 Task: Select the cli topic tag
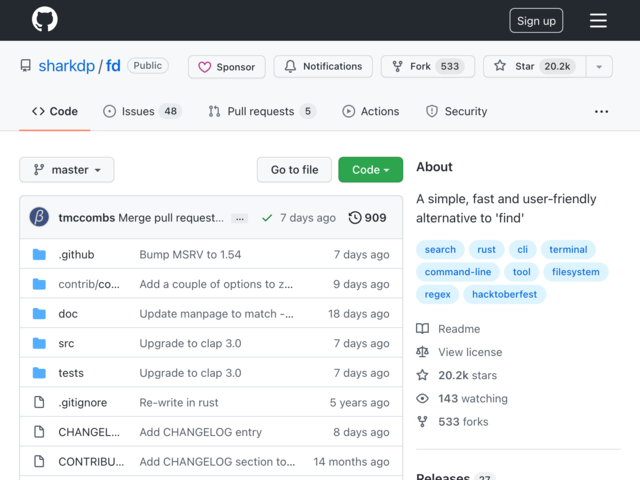click(x=522, y=249)
